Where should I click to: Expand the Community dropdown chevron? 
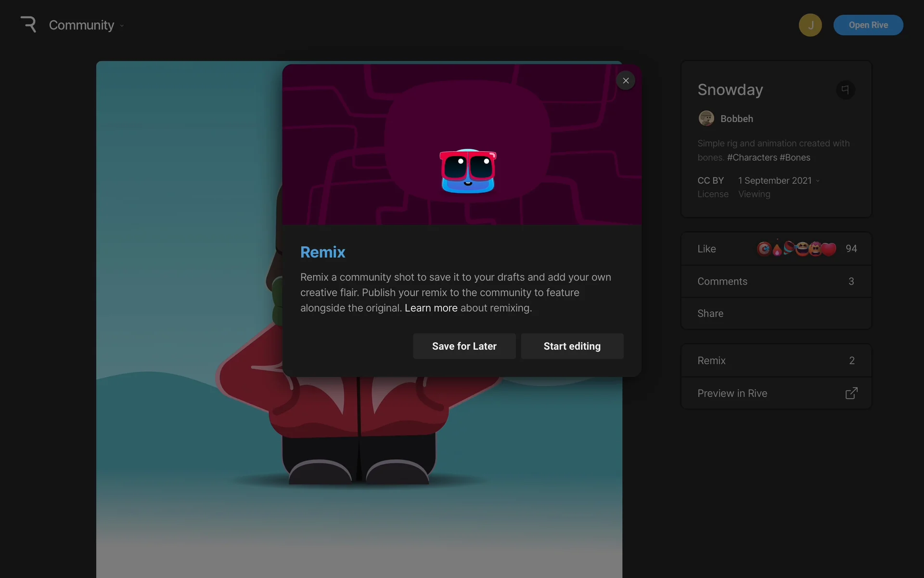pos(122,26)
